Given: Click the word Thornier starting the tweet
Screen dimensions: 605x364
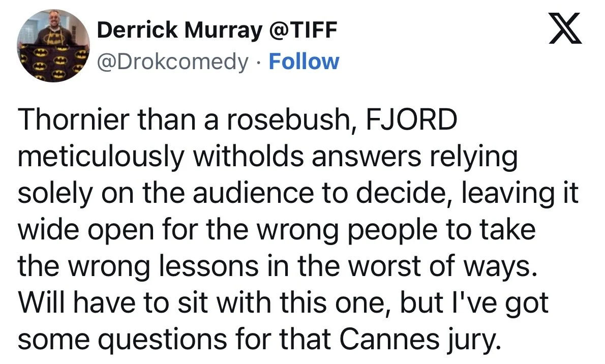Looking at the screenshot, I should pos(74,119).
